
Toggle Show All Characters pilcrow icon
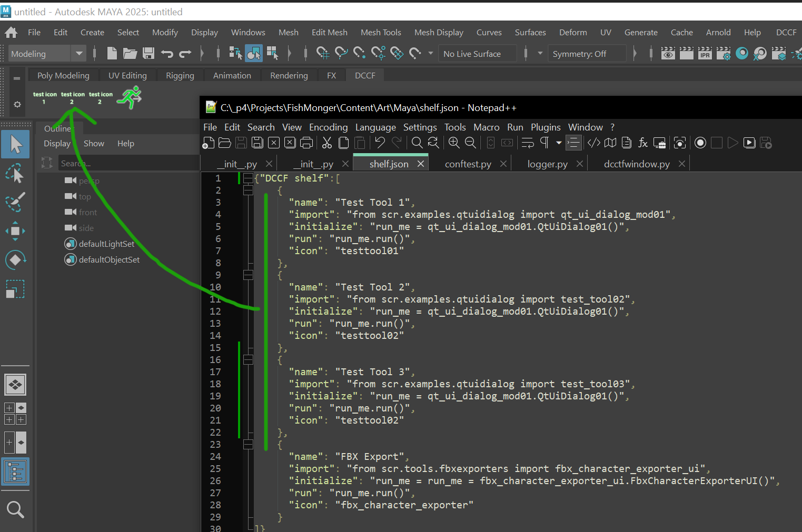click(544, 143)
